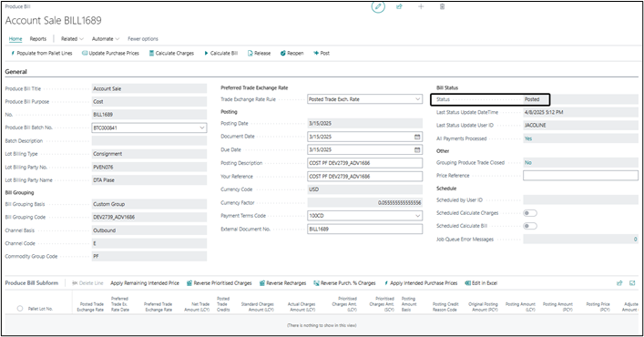Click the Post action
Screen dimensions: 644x337
pos(322,54)
